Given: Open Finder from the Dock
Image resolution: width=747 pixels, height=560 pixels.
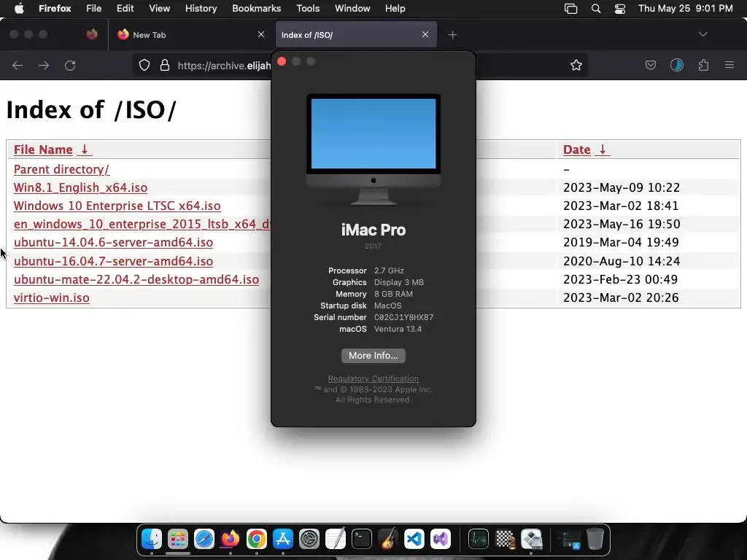Looking at the screenshot, I should pyautogui.click(x=152, y=539).
